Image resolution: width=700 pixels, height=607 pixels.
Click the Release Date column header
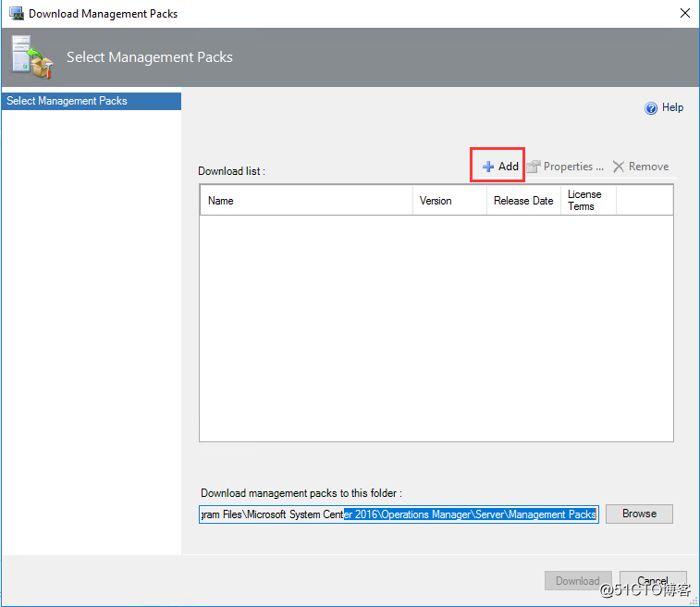tap(523, 201)
